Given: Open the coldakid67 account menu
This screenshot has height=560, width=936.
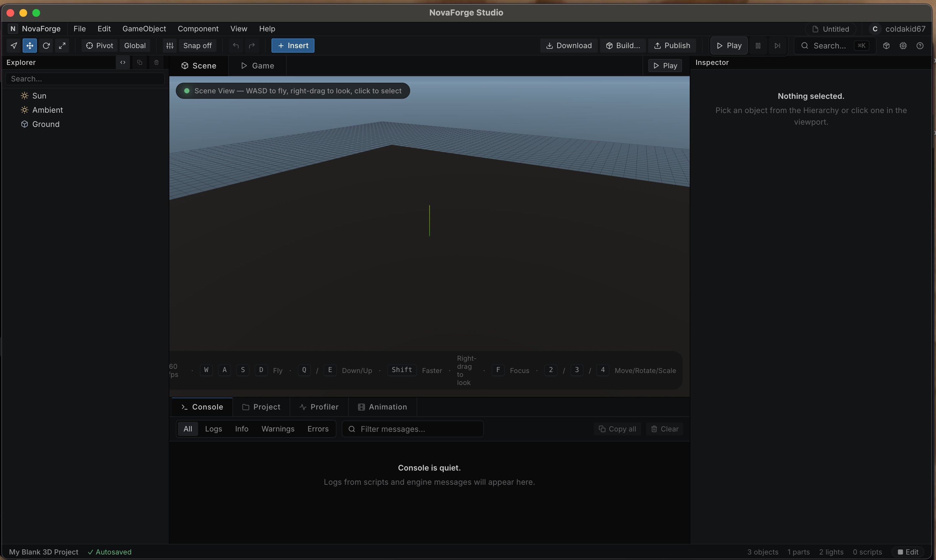Looking at the screenshot, I should (x=898, y=29).
